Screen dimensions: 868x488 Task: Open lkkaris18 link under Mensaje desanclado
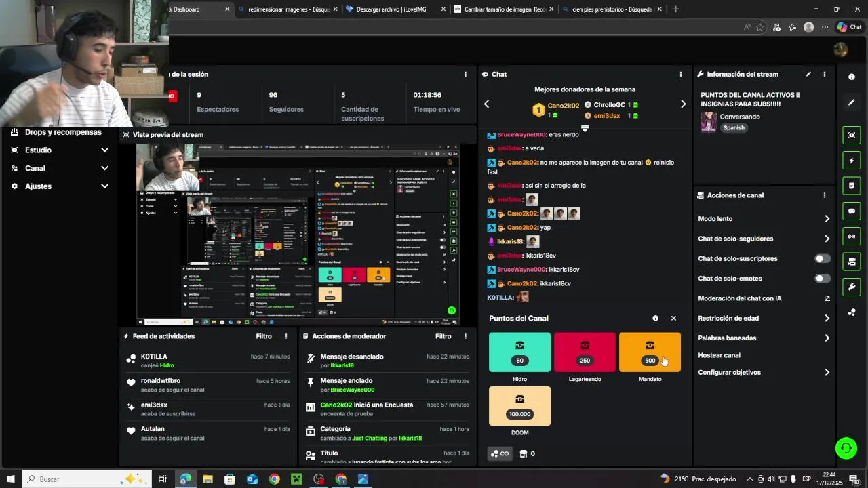tap(342, 365)
